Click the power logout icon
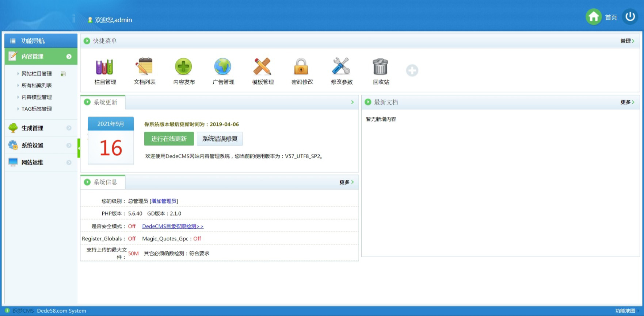Screen dimensions: 644x316 (x=630, y=17)
